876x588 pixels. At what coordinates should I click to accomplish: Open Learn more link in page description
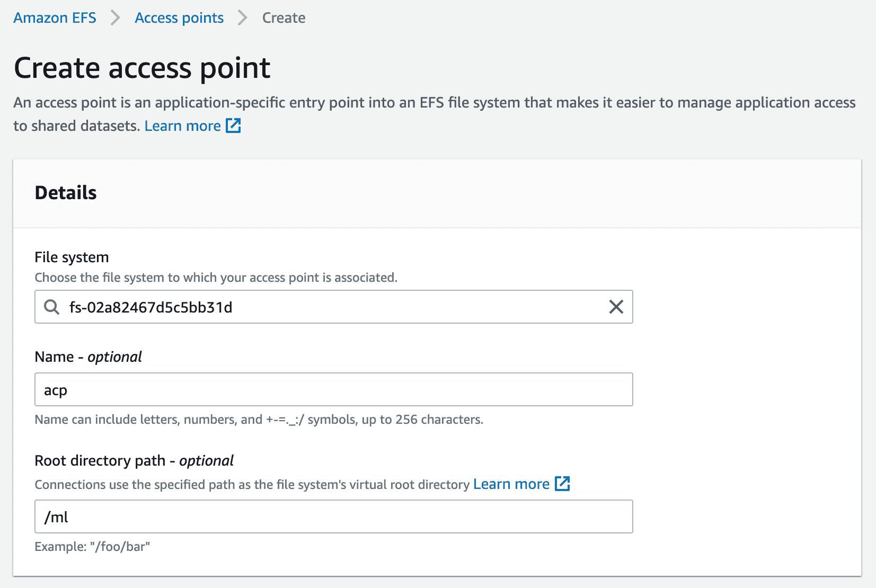(x=182, y=126)
